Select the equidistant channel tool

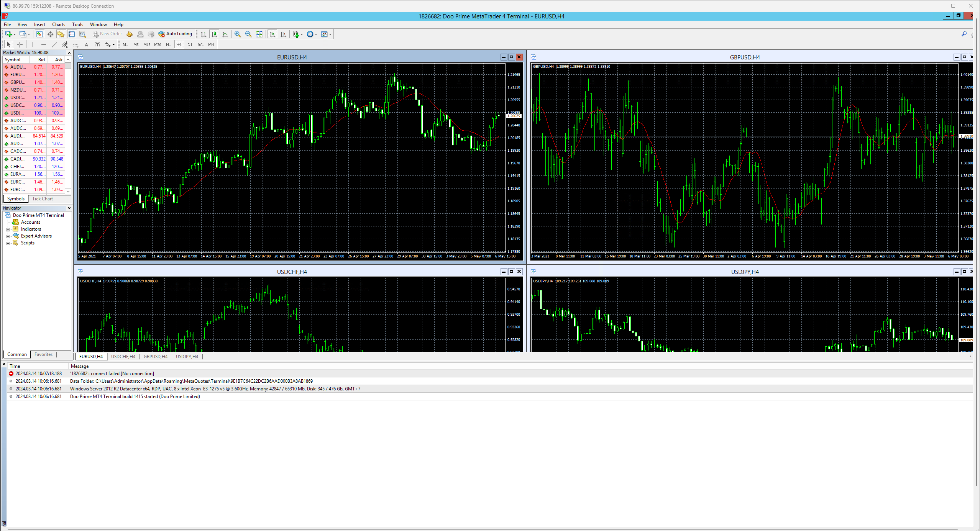(65, 45)
